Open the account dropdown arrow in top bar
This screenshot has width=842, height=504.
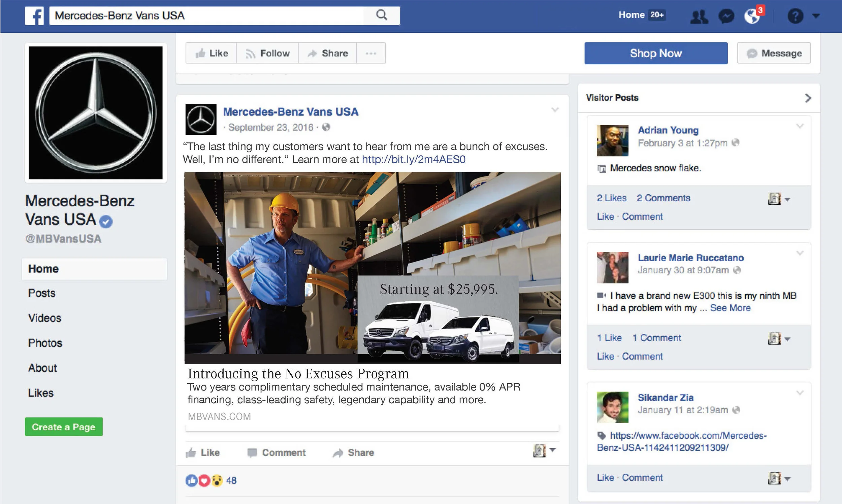[816, 16]
